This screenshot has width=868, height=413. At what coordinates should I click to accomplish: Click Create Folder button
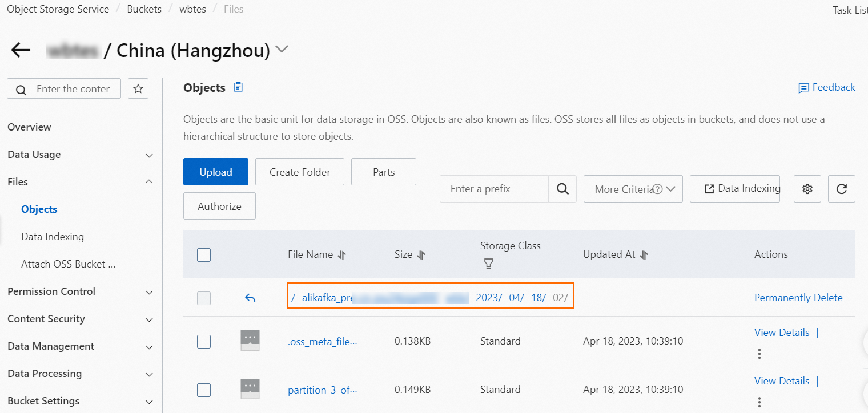[300, 172]
